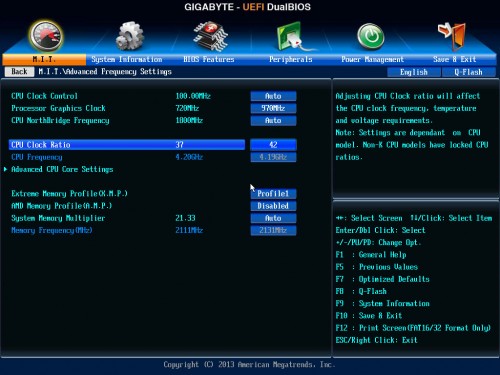
Task: Open Extreme Memory Profile Profile1 option
Action: [x=273, y=194]
